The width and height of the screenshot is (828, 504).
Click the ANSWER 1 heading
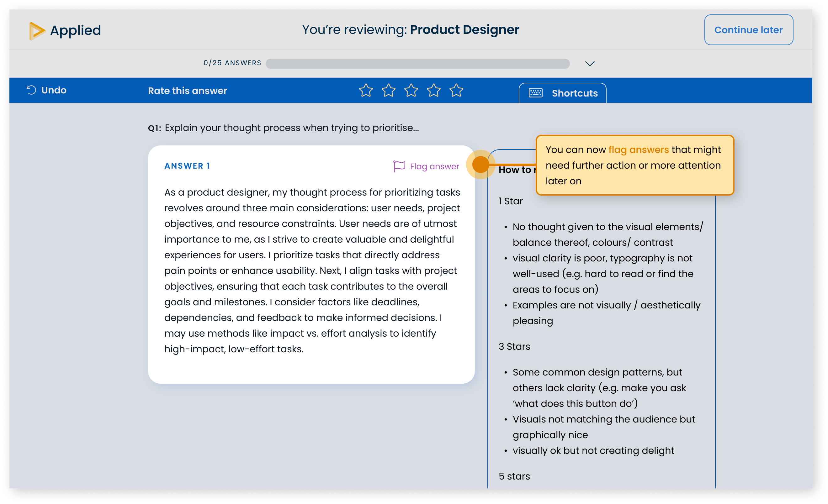(x=187, y=165)
